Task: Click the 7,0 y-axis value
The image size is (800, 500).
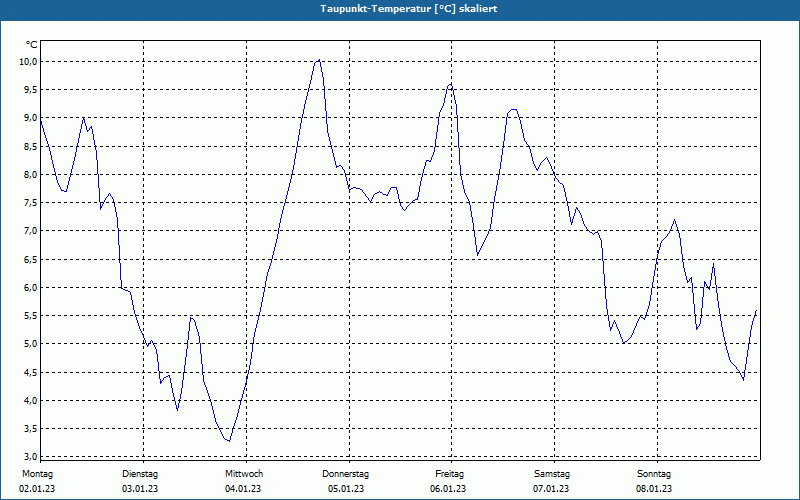Action: coord(31,231)
